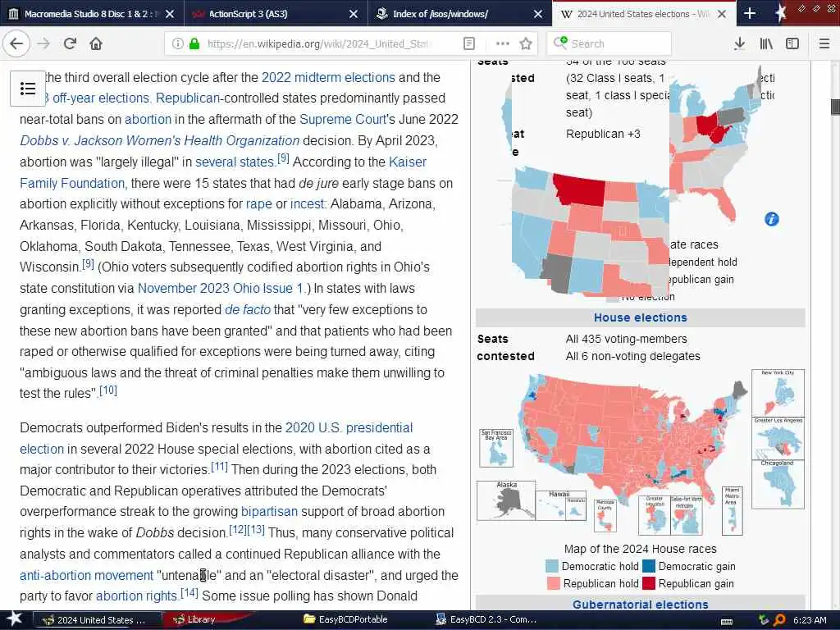Open the 2022 midterm elections link
The width and height of the screenshot is (840, 630).
pyautogui.click(x=328, y=77)
